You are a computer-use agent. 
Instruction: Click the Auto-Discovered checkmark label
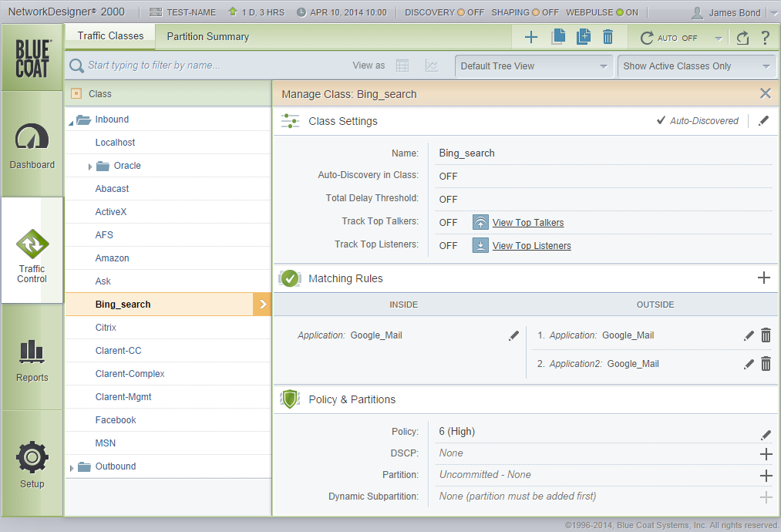coord(697,120)
